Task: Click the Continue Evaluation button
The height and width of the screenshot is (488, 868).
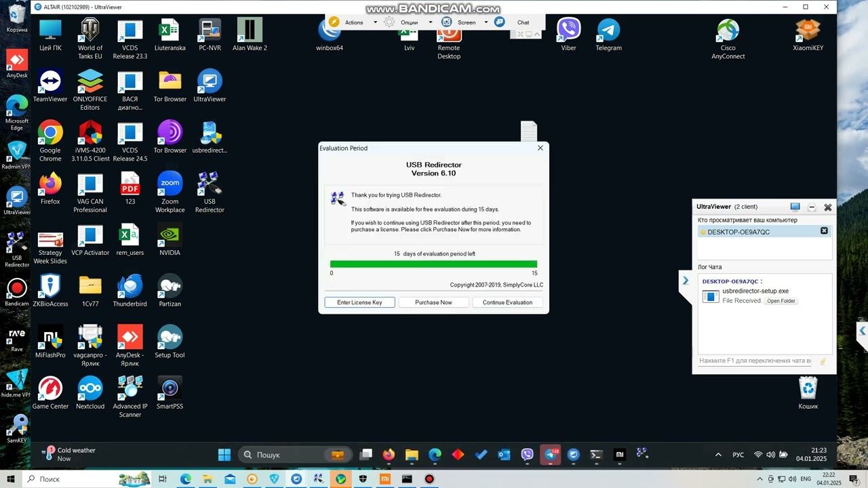Action: click(507, 302)
